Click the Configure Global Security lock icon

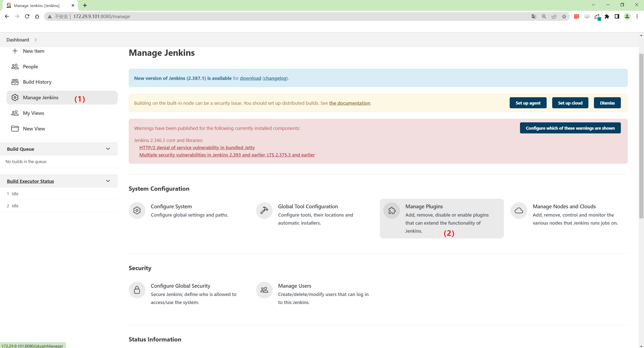tap(137, 290)
